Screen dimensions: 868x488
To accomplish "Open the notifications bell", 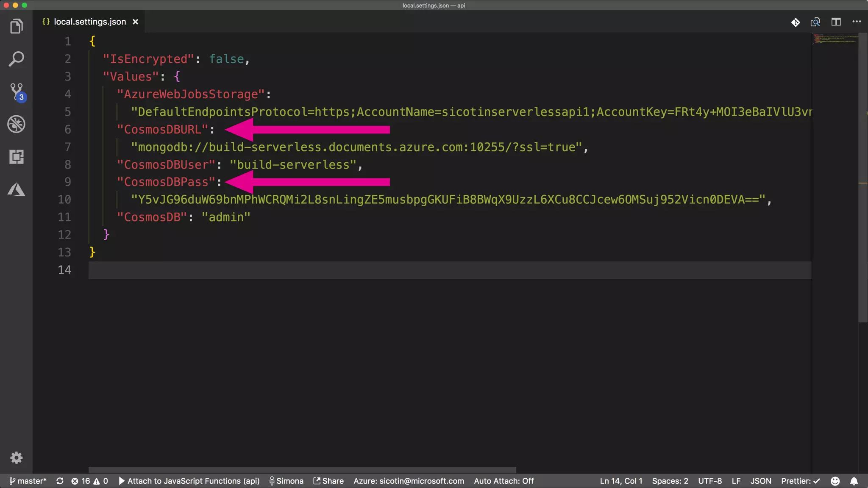I will tap(854, 481).
